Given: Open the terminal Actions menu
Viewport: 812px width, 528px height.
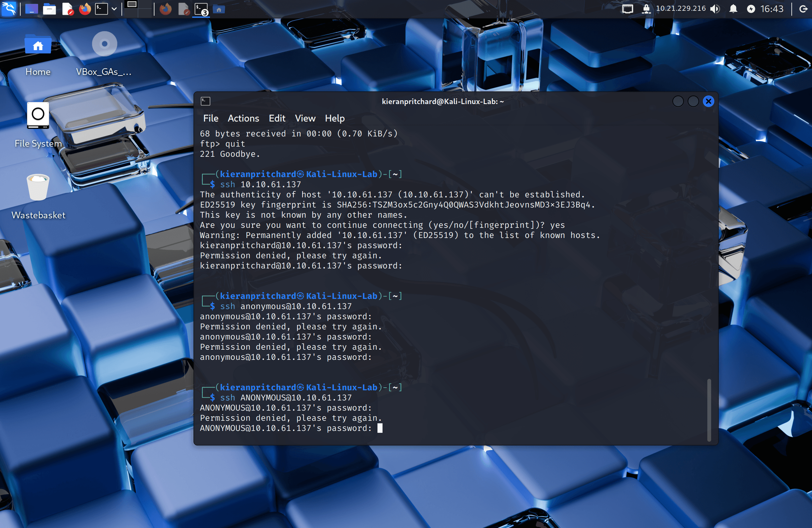Looking at the screenshot, I should tap(243, 118).
